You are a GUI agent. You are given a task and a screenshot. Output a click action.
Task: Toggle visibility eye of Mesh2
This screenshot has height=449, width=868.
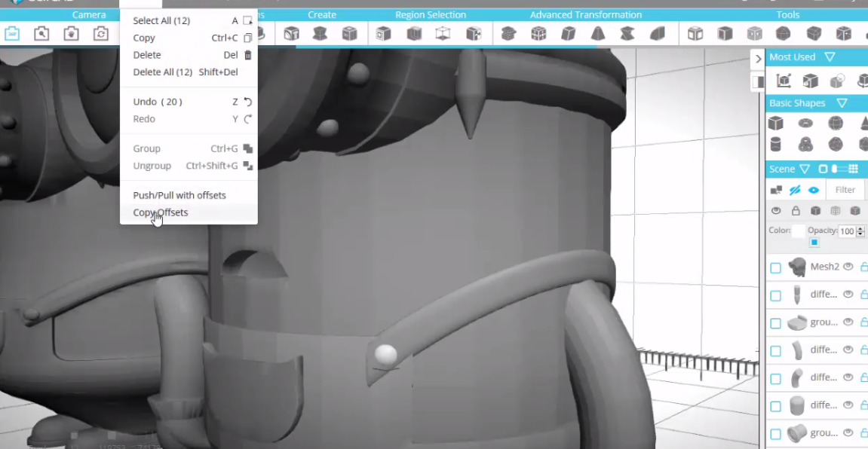[x=848, y=267]
